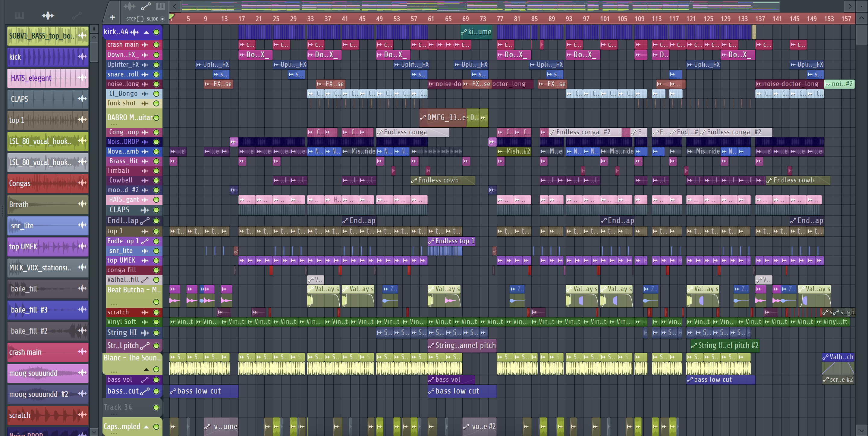Click bar 65 on the timeline ruler
Image resolution: width=868 pixels, height=436 pixels.
pos(448,19)
